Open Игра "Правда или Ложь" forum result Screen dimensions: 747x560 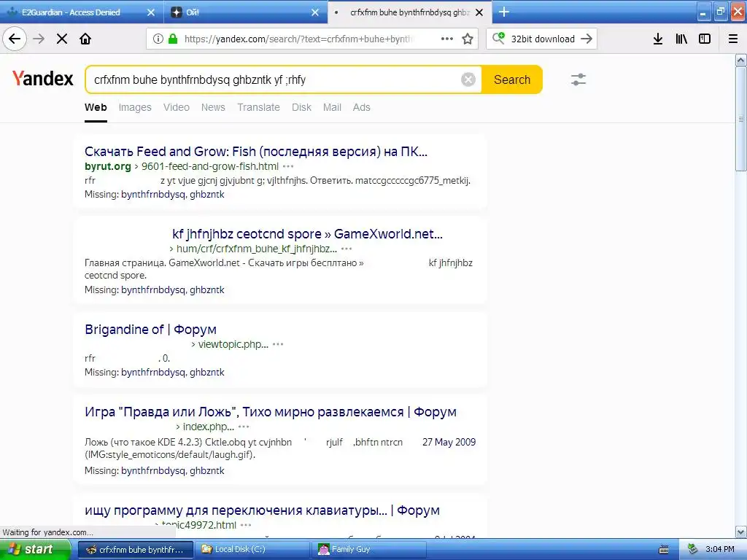pyautogui.click(x=271, y=412)
